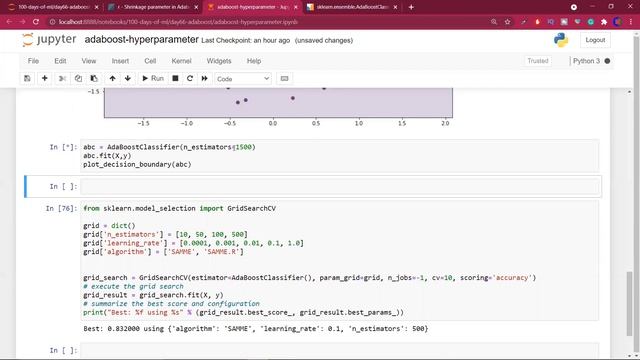Open the Kernel menu
Image resolution: width=640 pixels, height=360 pixels.
coord(181,61)
